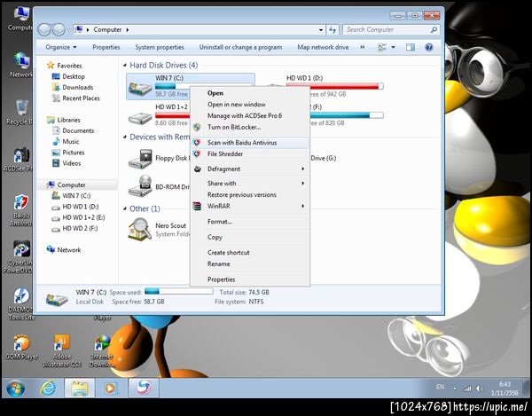532x416 pixels.
Task: Toggle the preview pane icon
Action: click(x=411, y=47)
